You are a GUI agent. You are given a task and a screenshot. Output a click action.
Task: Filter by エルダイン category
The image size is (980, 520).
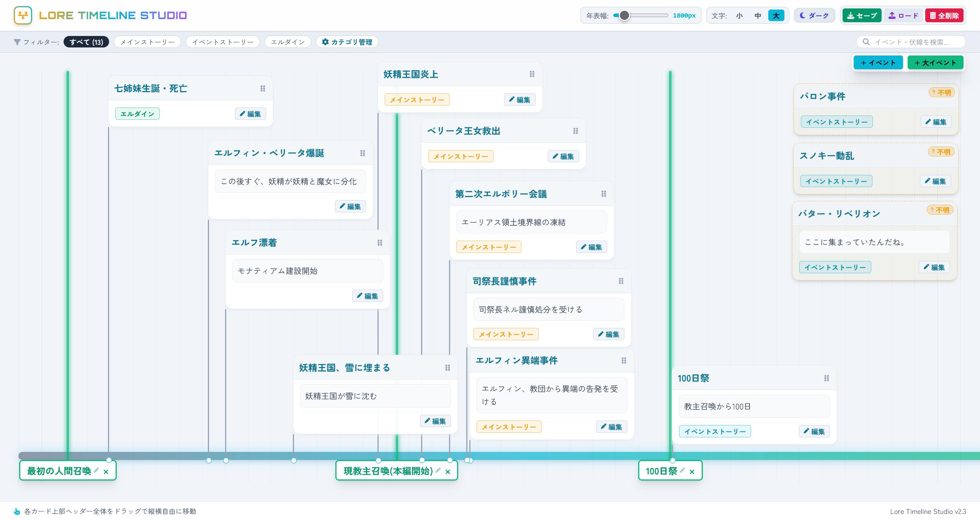pos(288,42)
